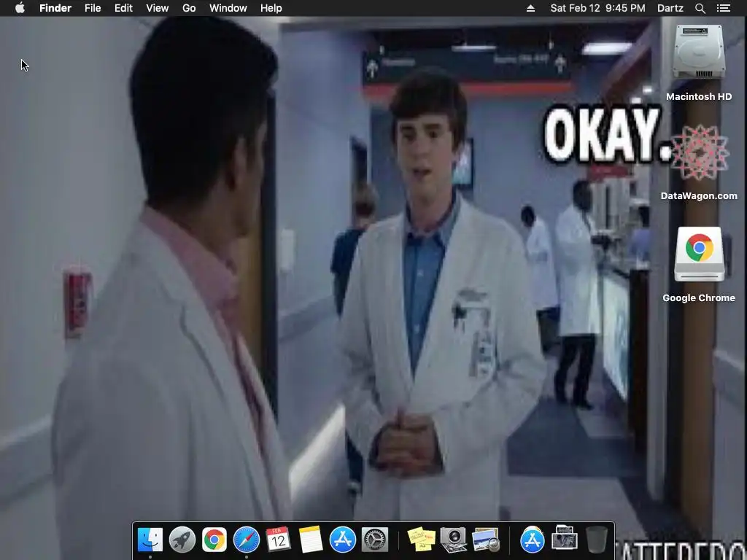Select the DataWagon.com desktop icon
The width and height of the screenshot is (747, 560).
(x=699, y=152)
